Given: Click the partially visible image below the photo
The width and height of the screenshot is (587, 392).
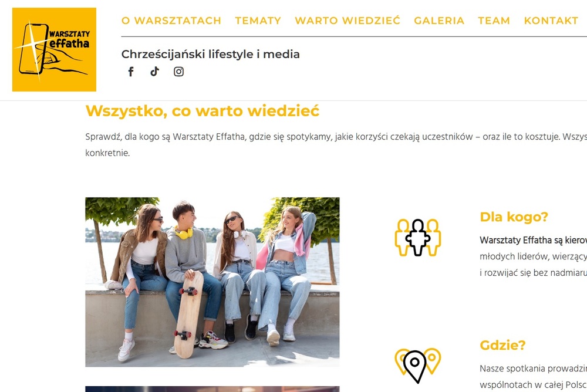Looking at the screenshot, I should click(212, 389).
